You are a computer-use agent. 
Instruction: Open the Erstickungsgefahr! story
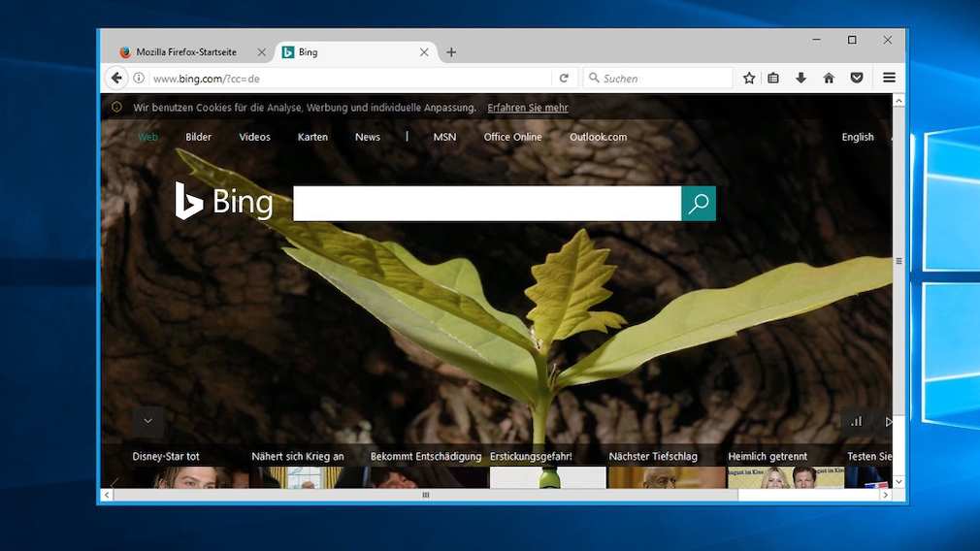pos(531,456)
